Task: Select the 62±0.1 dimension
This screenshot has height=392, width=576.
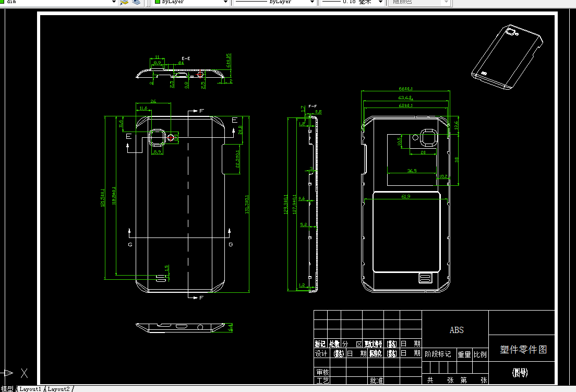Action: [405, 105]
